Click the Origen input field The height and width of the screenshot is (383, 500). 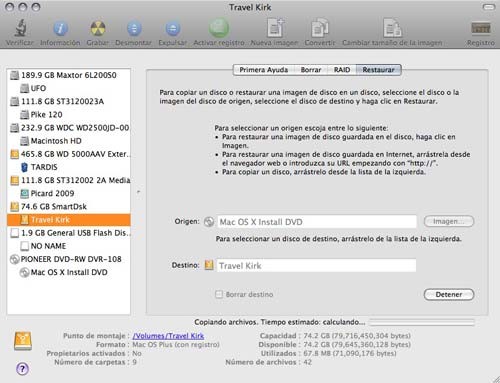pos(317,222)
